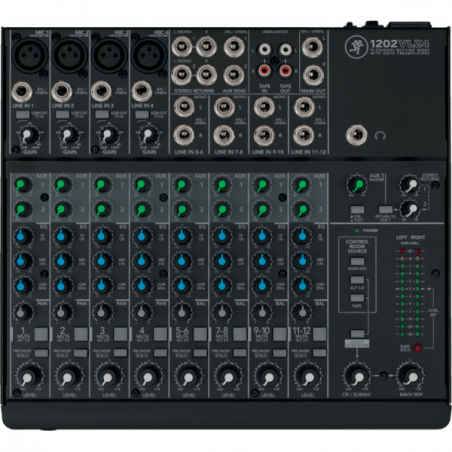Select ALT 3-4 as control room source
The width and height of the screenshot is (452, 452).
pos(357,279)
